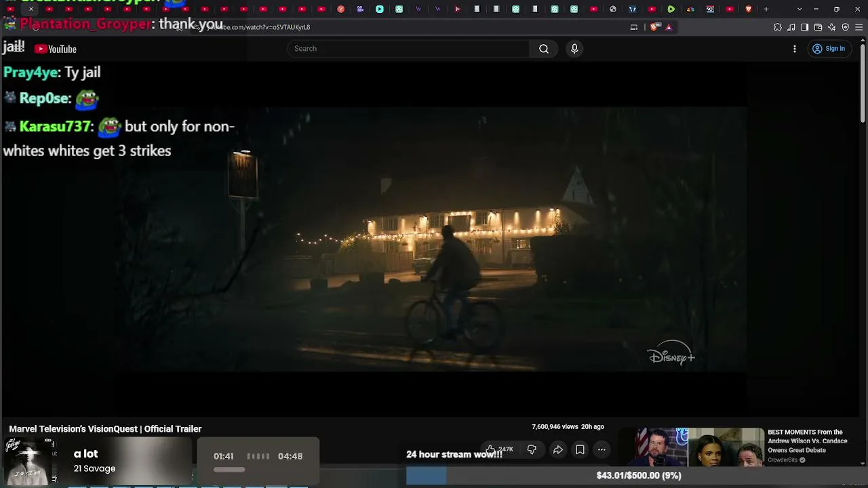The width and height of the screenshot is (868, 488).
Task: Open Leo AI sparkle icon
Action: coord(832,27)
